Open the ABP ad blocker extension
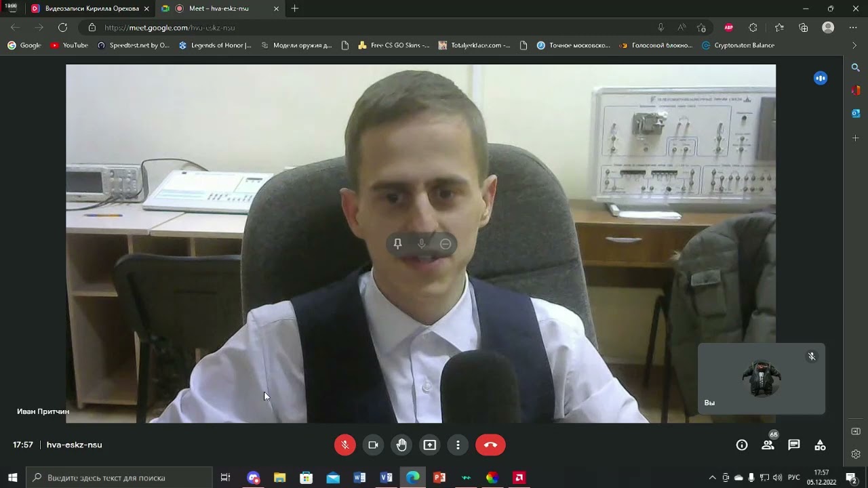This screenshot has width=868, height=488. [x=729, y=28]
